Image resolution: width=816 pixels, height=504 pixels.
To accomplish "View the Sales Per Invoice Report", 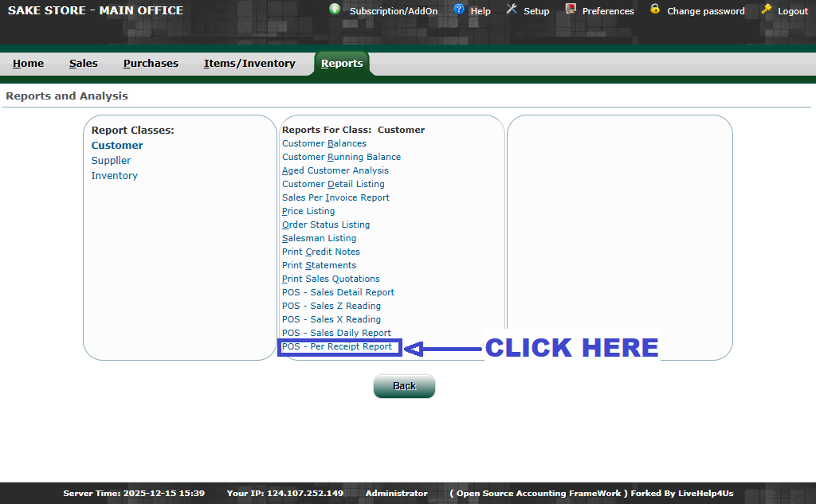I will pyautogui.click(x=335, y=198).
